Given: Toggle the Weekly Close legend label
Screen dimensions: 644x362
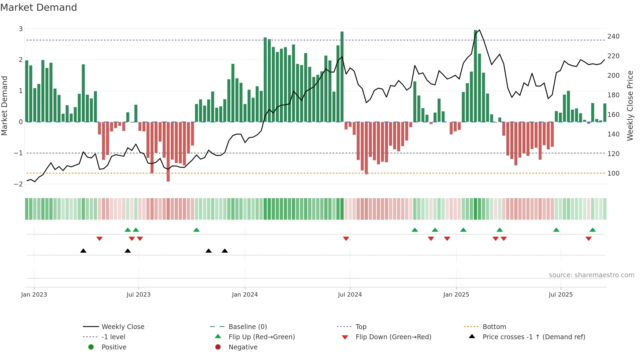Looking at the screenshot, I should click(x=123, y=327).
